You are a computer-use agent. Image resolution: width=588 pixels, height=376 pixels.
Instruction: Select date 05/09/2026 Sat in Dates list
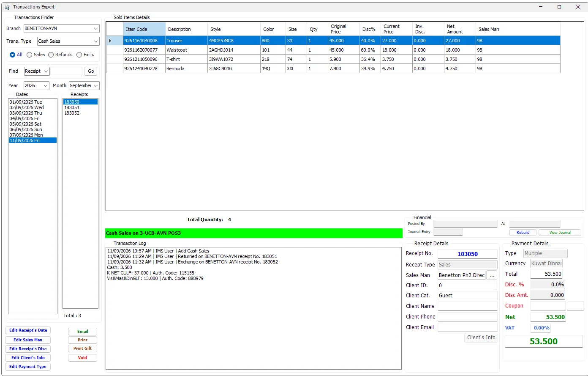(x=33, y=124)
